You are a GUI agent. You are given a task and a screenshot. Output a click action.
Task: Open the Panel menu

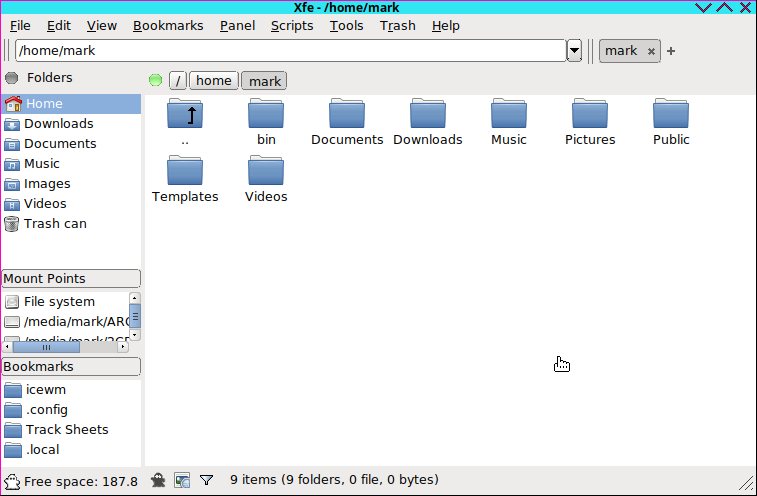(238, 26)
